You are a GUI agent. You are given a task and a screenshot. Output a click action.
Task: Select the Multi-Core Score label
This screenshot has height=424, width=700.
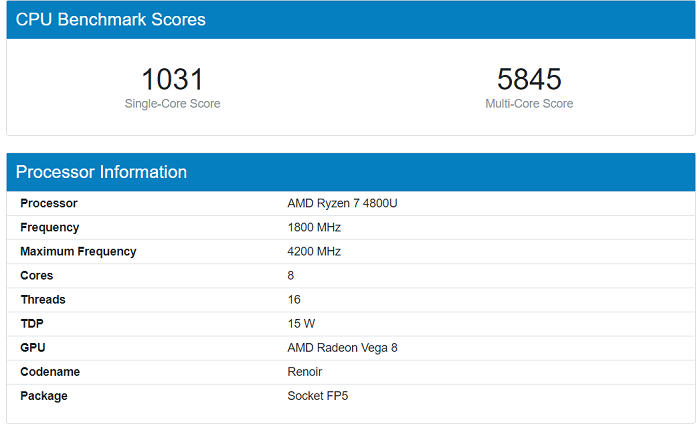tap(529, 104)
